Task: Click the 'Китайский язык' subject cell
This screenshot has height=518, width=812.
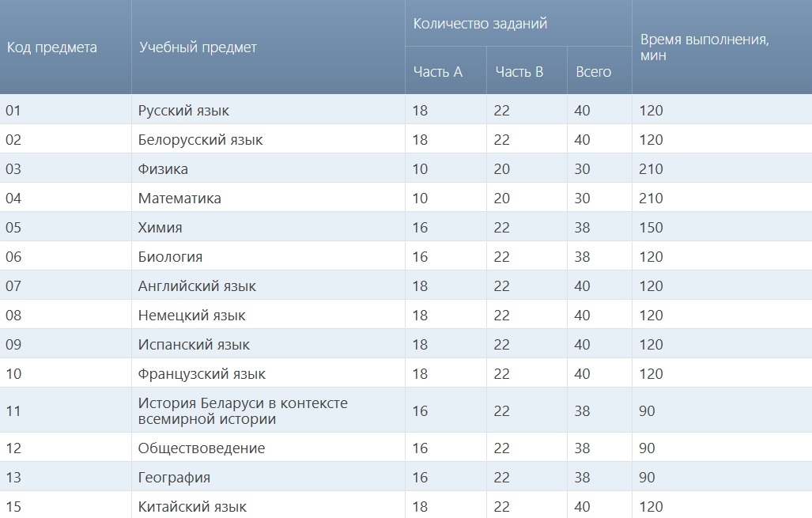Action: tap(193, 507)
